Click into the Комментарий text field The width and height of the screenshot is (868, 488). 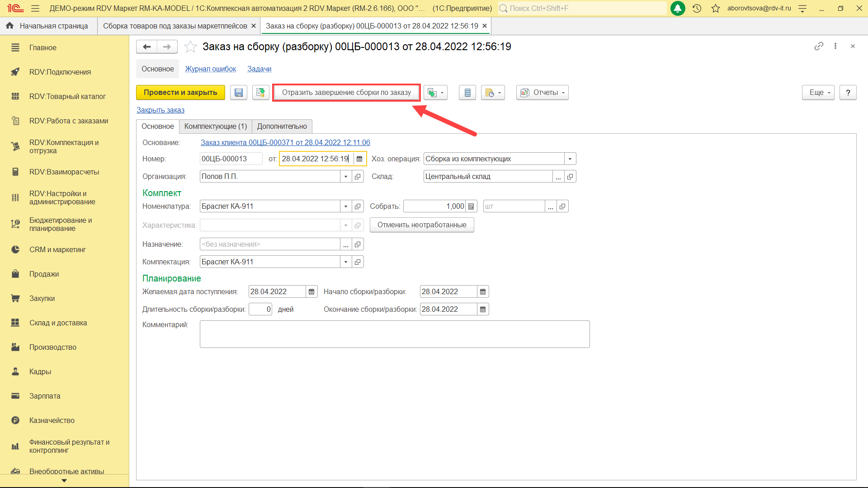394,334
